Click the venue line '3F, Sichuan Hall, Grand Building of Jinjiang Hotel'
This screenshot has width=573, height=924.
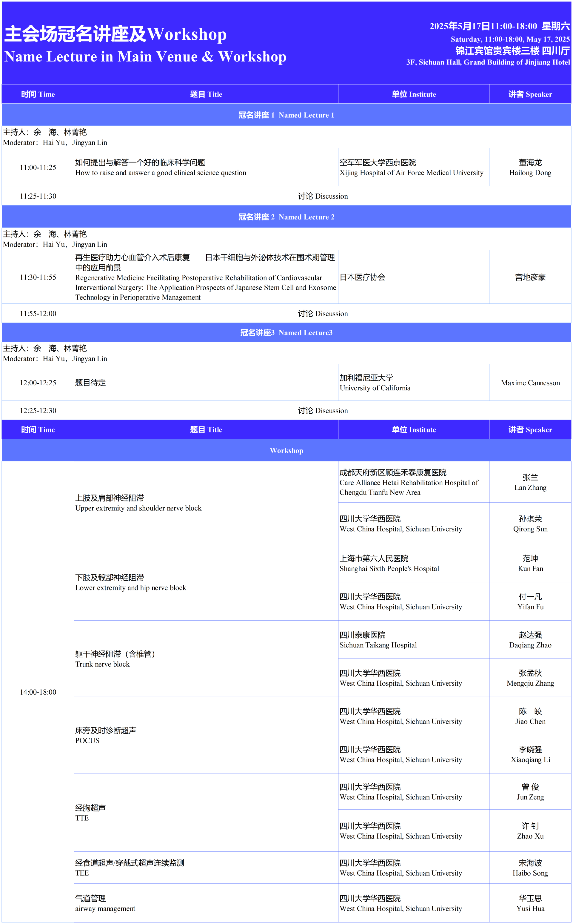pos(488,62)
